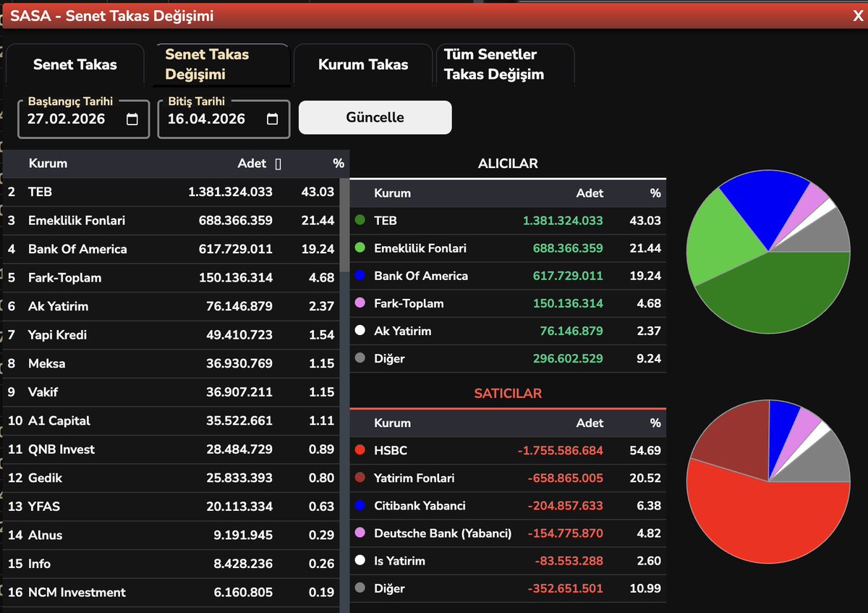Click the blue Bank Of America legend dot

coord(359,276)
